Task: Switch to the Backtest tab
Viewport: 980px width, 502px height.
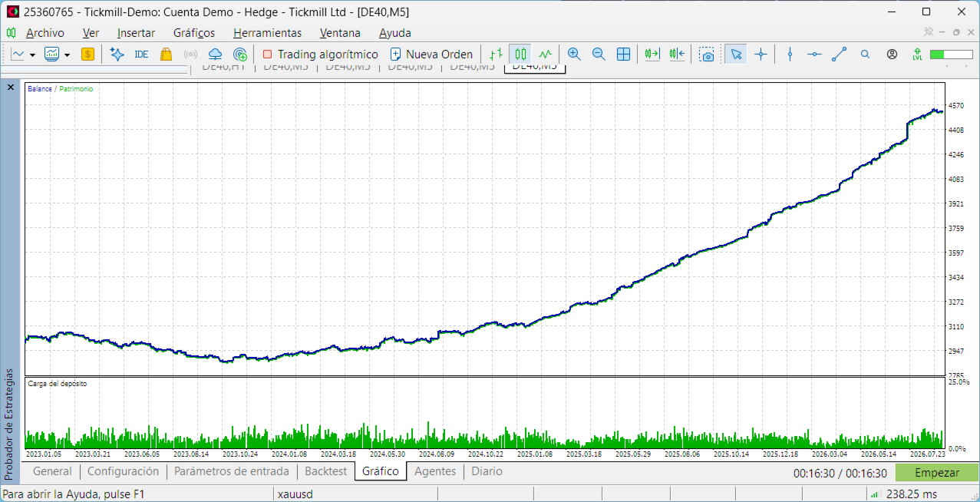Action: pyautogui.click(x=326, y=471)
